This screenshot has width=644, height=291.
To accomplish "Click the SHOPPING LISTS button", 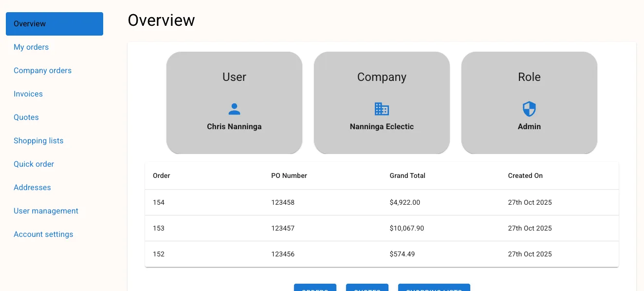I will coord(434,289).
